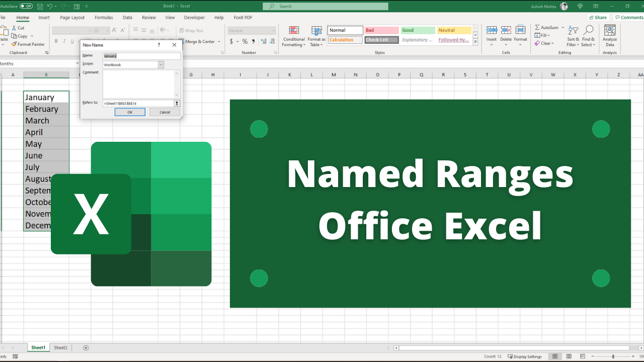The height and width of the screenshot is (362, 644).
Task: Open the Delete cells menu
Action: (x=506, y=36)
